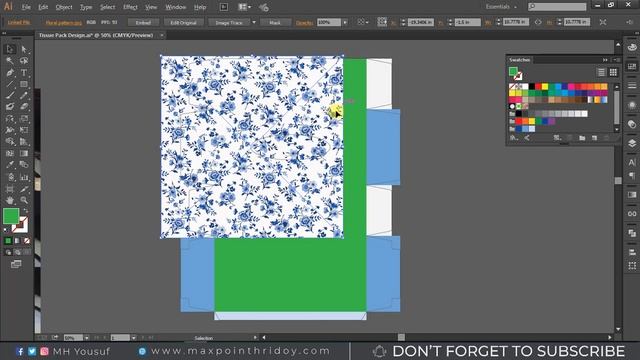Select the Shape Builder tool
Viewport: 640px width, 360px height.
(10, 142)
